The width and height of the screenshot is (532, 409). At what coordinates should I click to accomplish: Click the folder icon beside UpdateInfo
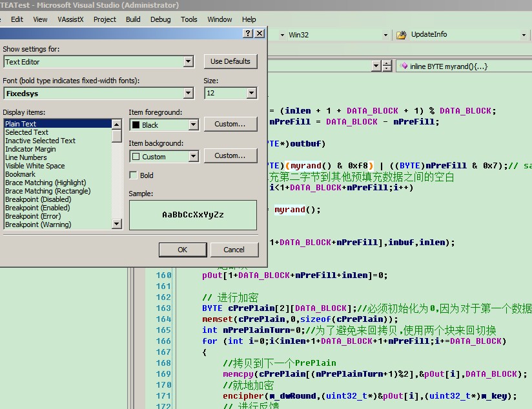402,35
